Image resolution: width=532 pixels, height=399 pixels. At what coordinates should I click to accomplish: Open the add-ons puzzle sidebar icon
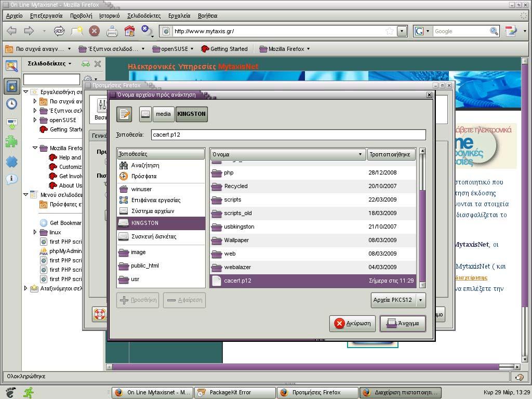point(11,141)
